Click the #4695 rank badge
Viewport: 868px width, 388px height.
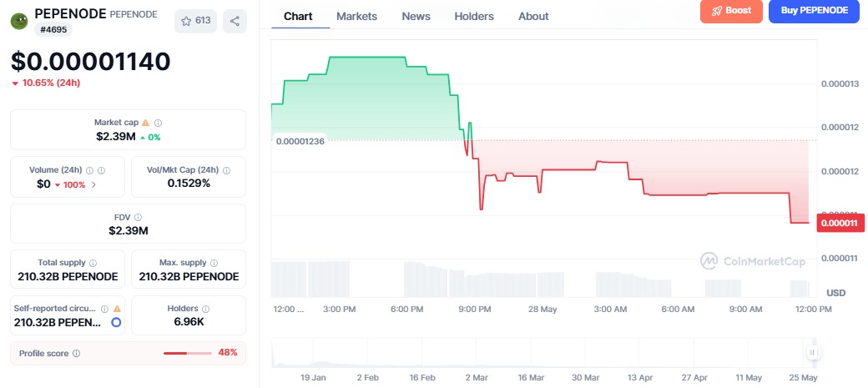(x=53, y=29)
